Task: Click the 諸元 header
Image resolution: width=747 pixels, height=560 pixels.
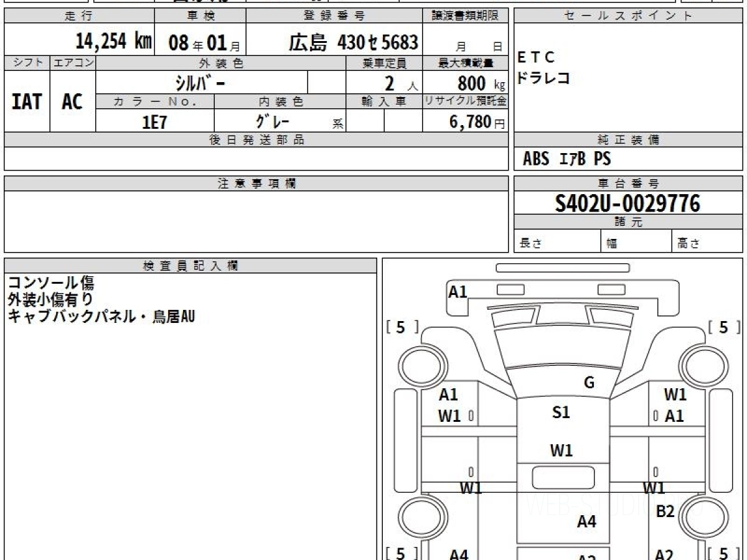Action: [x=628, y=223]
